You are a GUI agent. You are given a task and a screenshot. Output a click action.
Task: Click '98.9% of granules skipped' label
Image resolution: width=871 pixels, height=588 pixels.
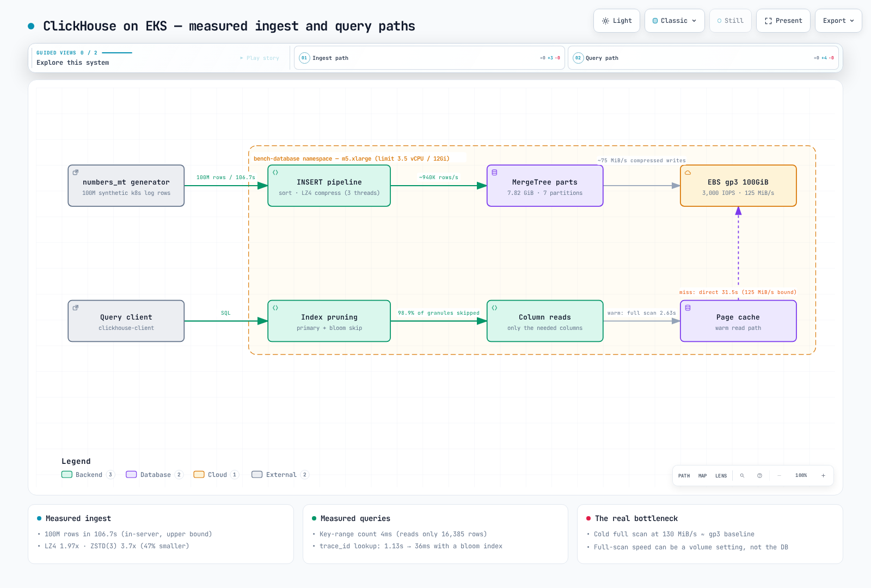tap(438, 313)
